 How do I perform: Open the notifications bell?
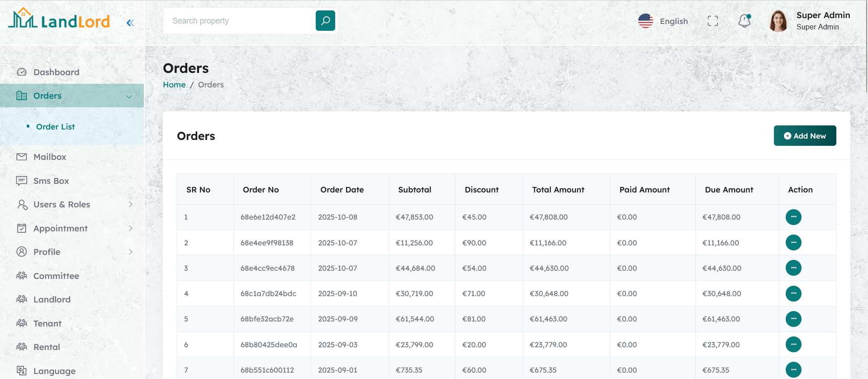point(744,21)
